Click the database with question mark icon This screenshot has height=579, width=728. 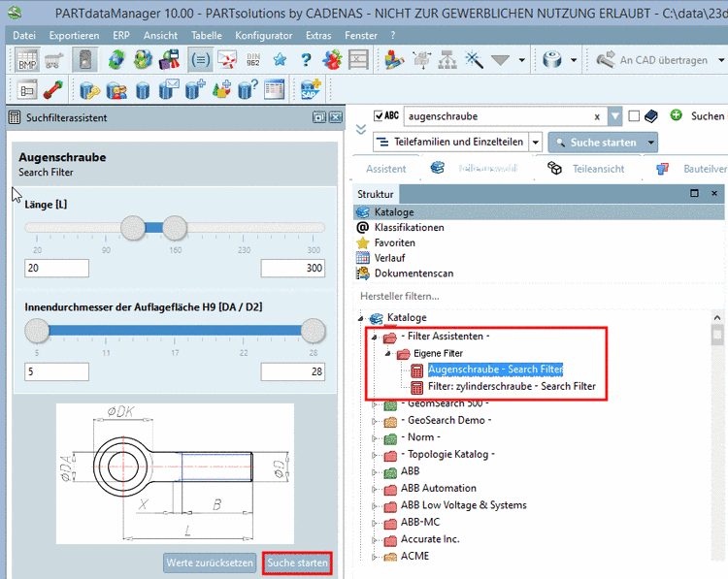click(x=248, y=90)
